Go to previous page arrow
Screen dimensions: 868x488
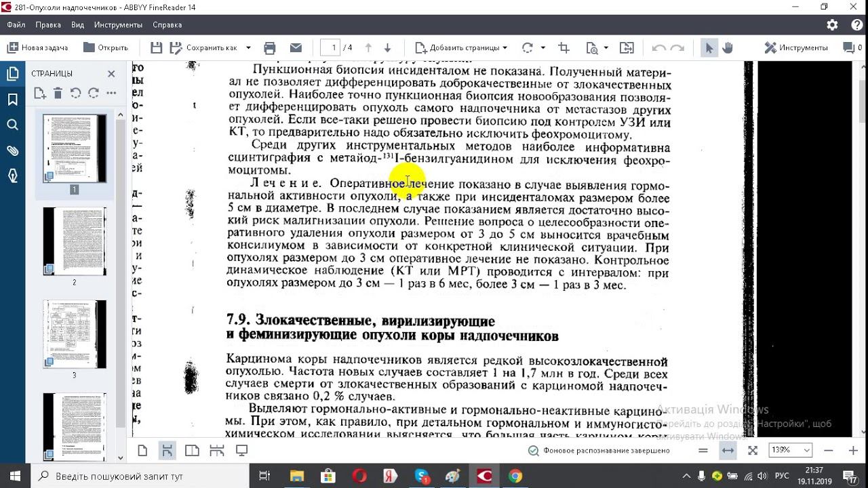pyautogui.click(x=368, y=47)
